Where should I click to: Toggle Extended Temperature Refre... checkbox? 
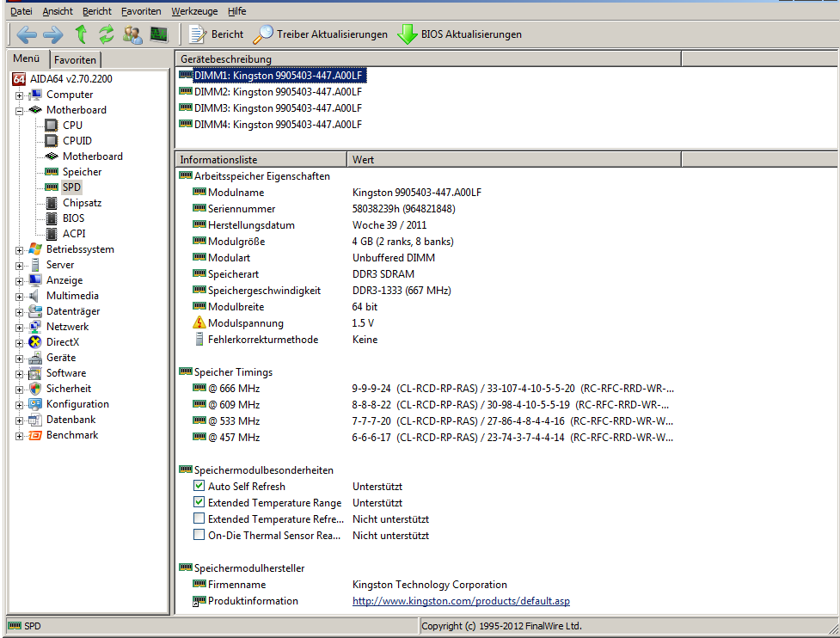[x=199, y=518]
